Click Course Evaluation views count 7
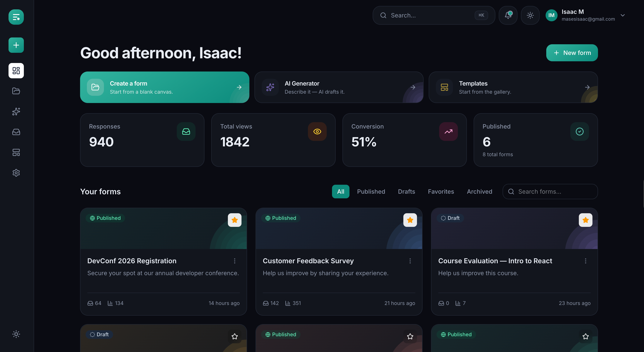The image size is (644, 352). pos(460,303)
